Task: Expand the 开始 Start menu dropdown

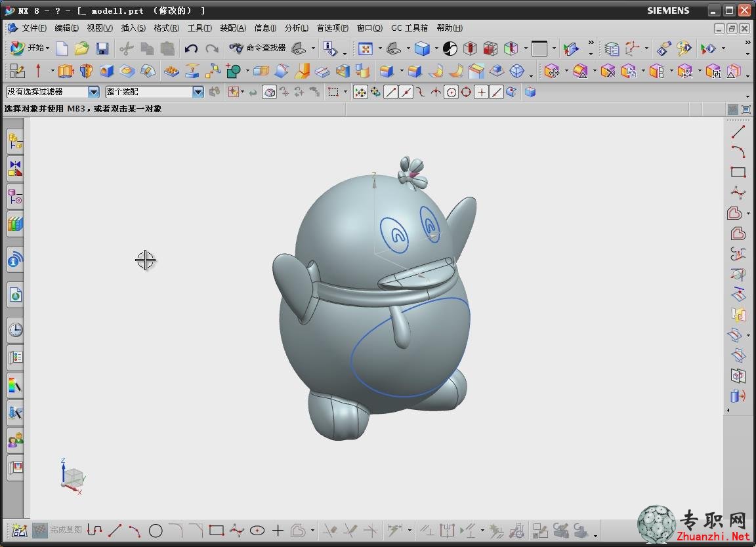Action: [x=48, y=48]
